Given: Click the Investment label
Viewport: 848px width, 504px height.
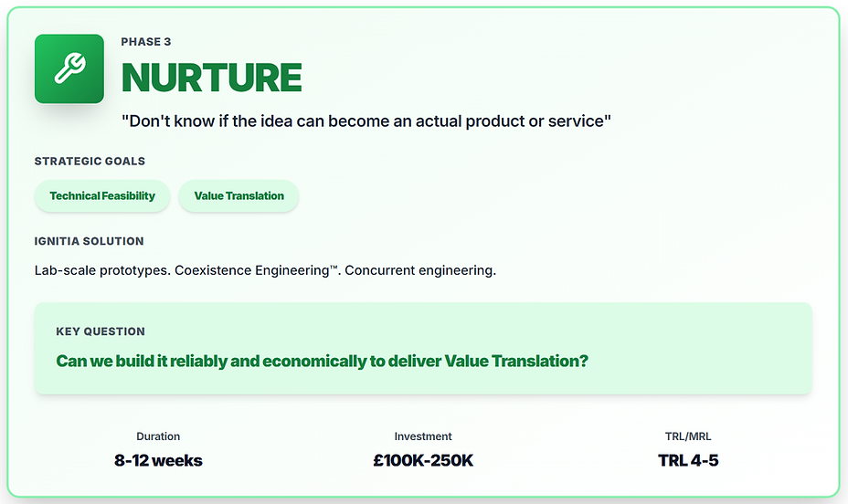Looking at the screenshot, I should pos(423,436).
